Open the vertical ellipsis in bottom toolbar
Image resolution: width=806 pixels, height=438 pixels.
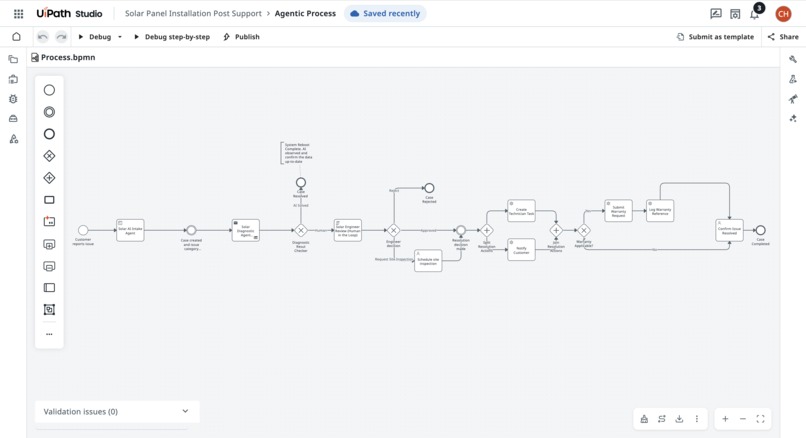tap(697, 419)
